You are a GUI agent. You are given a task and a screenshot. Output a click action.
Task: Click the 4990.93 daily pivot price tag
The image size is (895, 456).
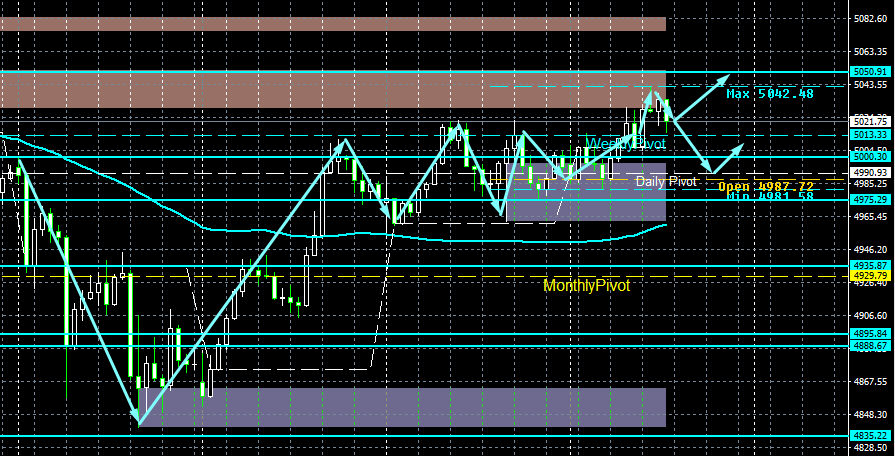coord(871,172)
